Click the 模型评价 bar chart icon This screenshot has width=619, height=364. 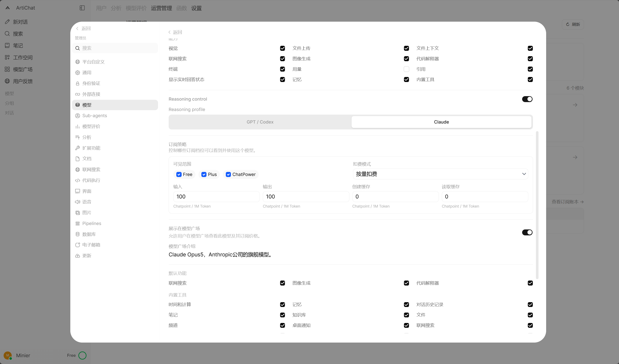(x=78, y=126)
